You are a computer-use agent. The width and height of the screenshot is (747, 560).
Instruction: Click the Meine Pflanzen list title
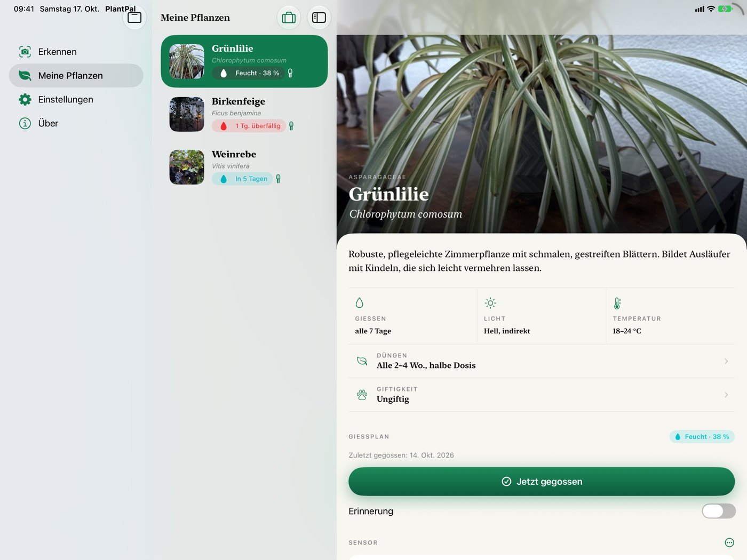[195, 18]
